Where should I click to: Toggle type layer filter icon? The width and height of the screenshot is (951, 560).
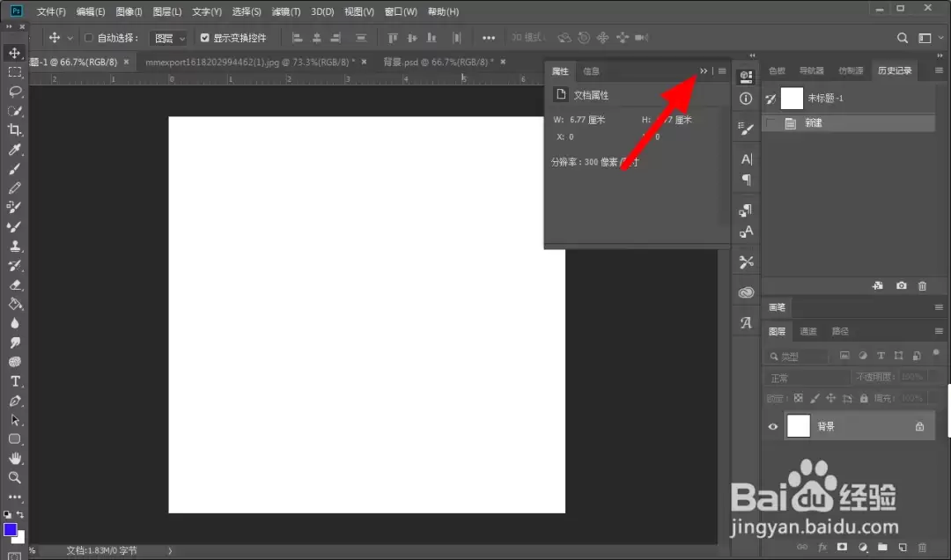881,356
